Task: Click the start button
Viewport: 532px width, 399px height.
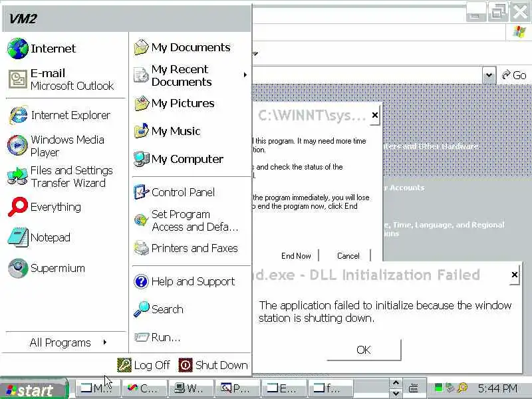Action: click(x=34, y=390)
